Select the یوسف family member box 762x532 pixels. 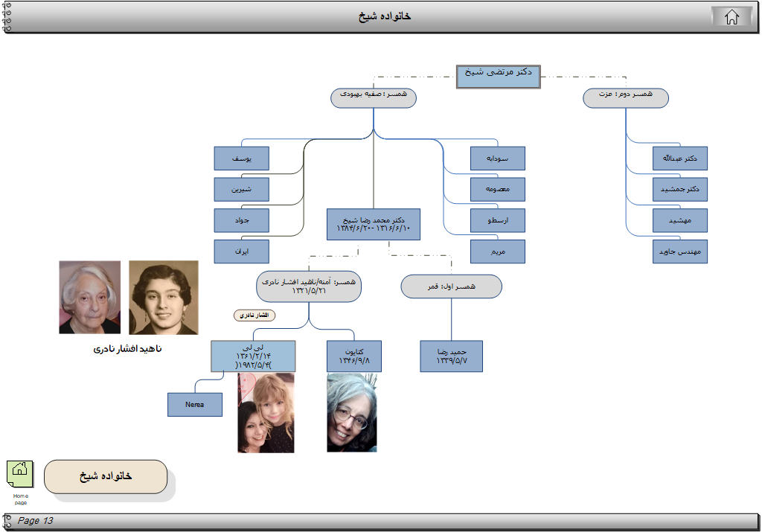pyautogui.click(x=241, y=158)
